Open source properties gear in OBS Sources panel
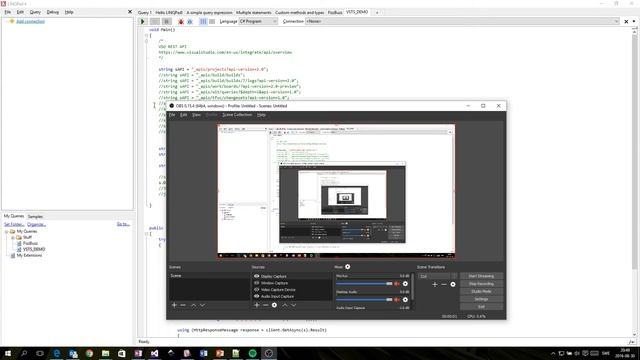This screenshot has width=640, height=360. coord(274,305)
